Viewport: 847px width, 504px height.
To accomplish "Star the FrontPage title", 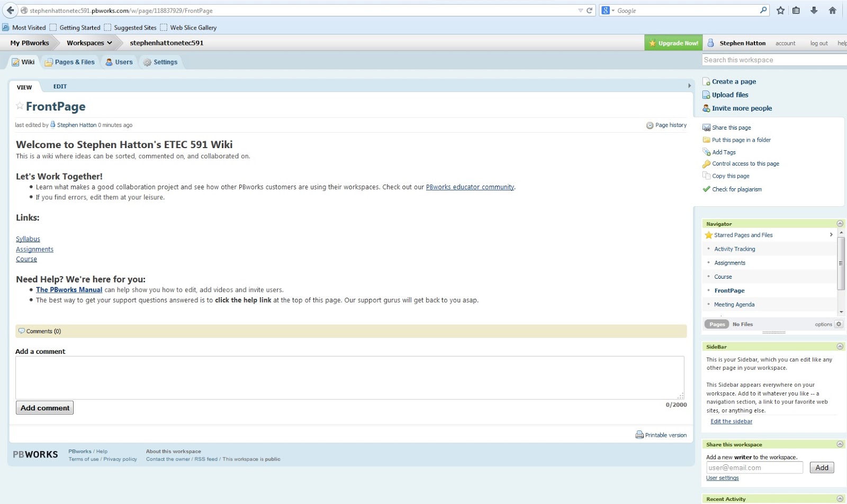I will (x=20, y=106).
